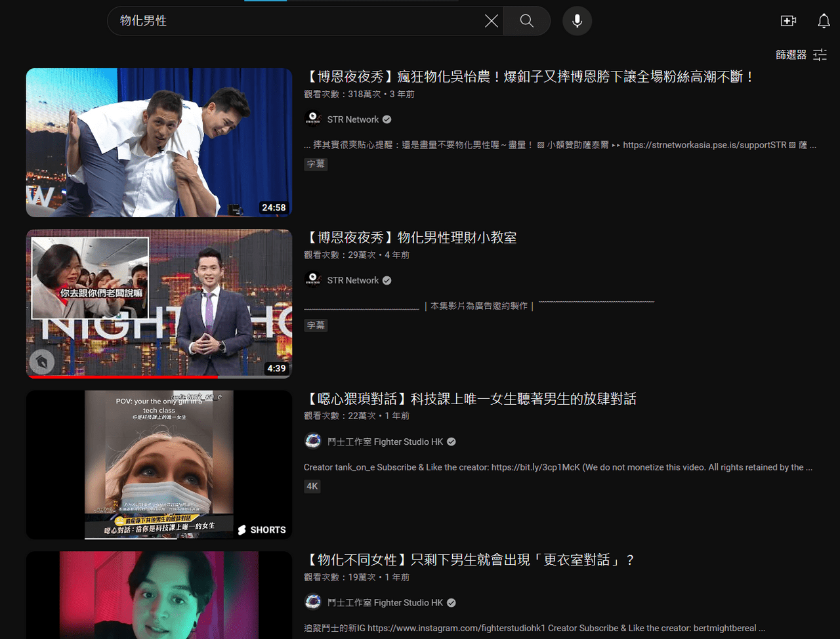This screenshot has width=840, height=639.
Task: Clear the search box with the X icon
Action: click(491, 21)
